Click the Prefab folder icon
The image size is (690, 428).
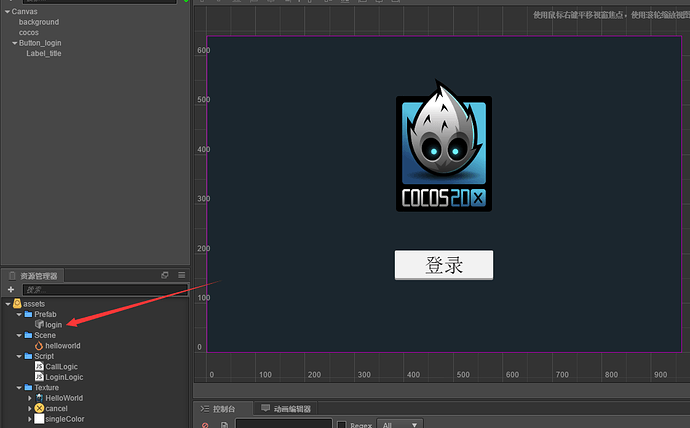[x=28, y=314]
